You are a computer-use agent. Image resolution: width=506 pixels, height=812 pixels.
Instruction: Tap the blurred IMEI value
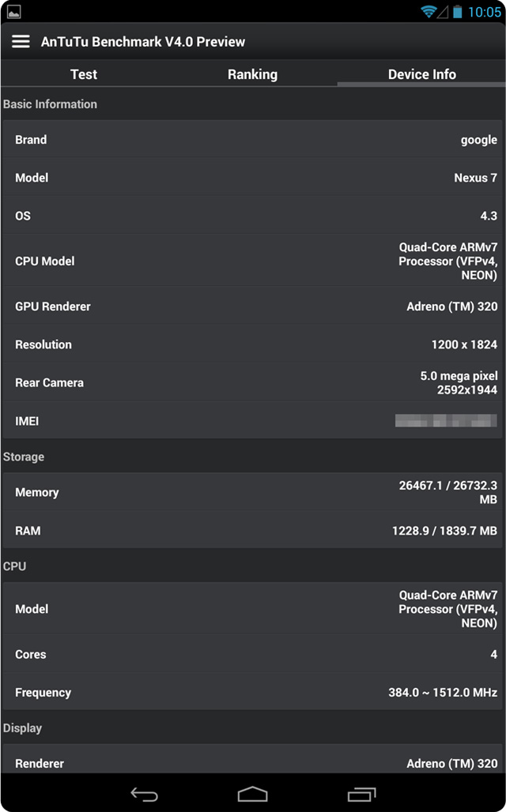[446, 420]
